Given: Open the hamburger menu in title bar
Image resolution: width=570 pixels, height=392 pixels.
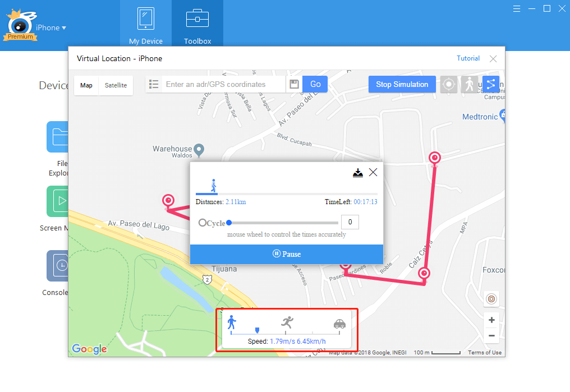Looking at the screenshot, I should [x=517, y=9].
